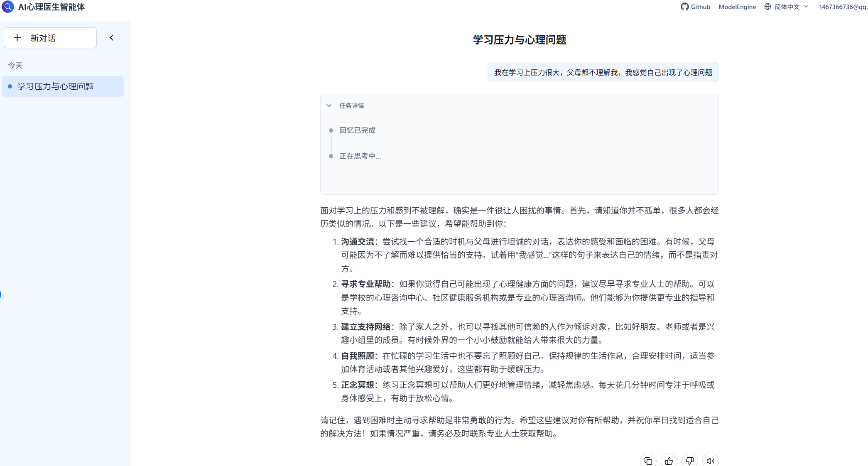
Task: Click the globe language icon
Action: (767, 7)
